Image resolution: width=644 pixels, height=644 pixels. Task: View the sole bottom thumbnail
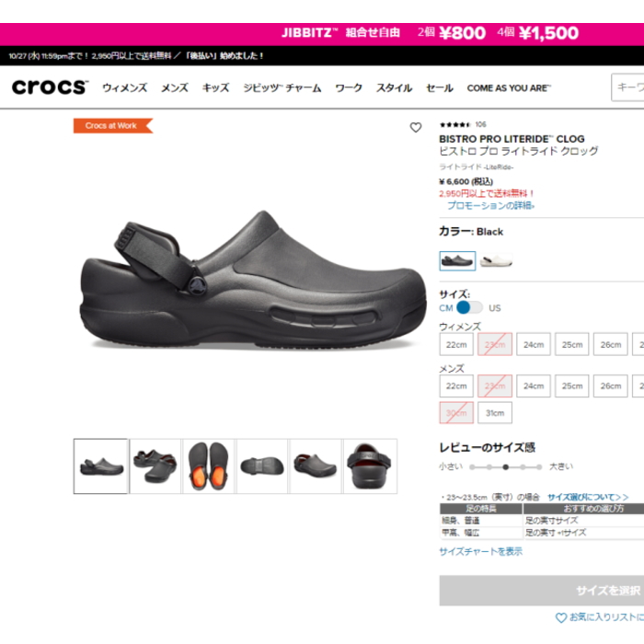(x=262, y=466)
